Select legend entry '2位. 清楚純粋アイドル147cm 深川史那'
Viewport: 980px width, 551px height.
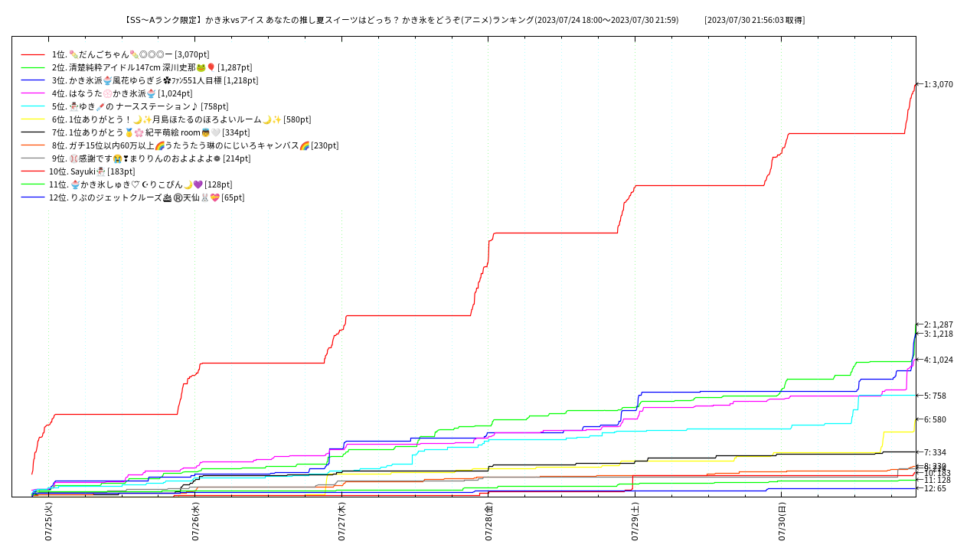click(152, 67)
